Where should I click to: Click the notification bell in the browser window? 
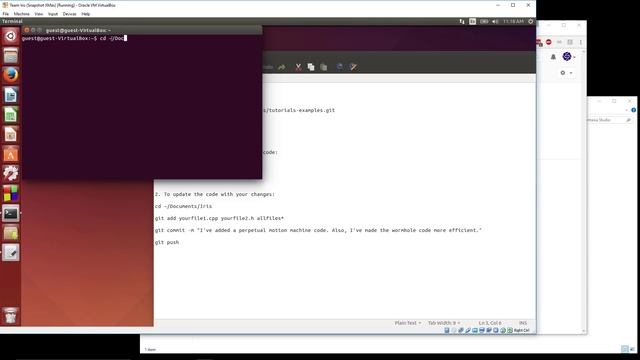click(x=553, y=57)
